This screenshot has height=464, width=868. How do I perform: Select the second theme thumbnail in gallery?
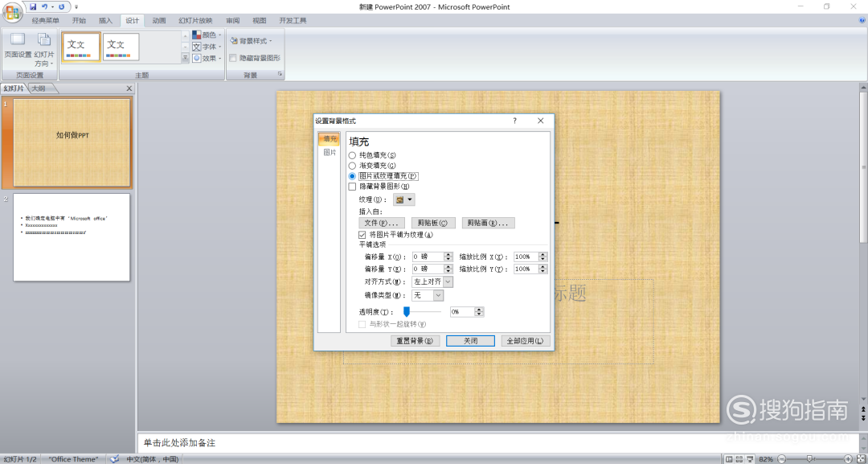pyautogui.click(x=121, y=47)
